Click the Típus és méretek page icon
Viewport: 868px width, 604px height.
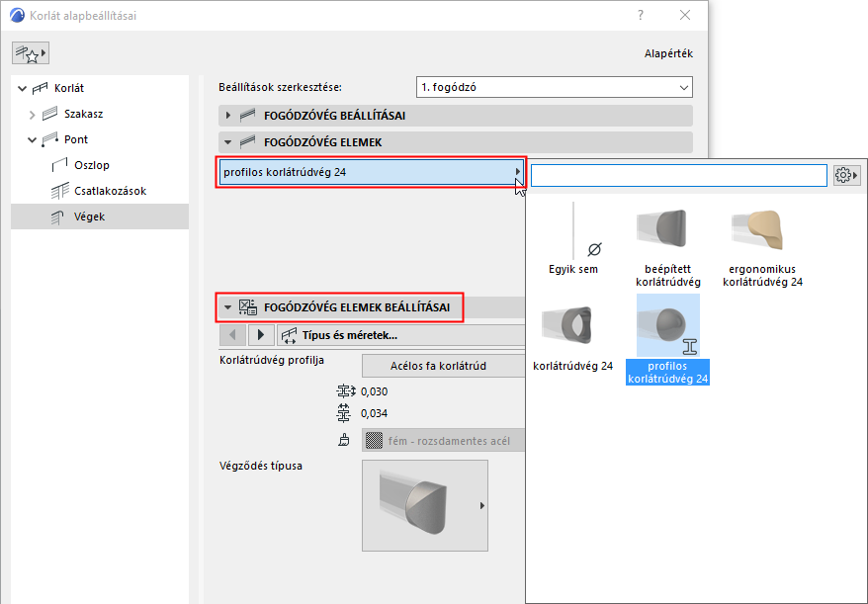[x=289, y=335]
